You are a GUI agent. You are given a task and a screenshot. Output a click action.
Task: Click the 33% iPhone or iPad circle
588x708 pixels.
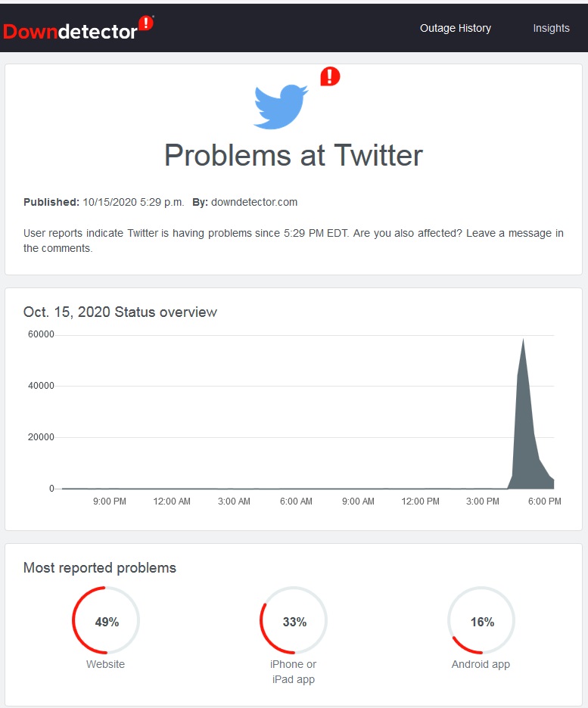click(x=294, y=620)
